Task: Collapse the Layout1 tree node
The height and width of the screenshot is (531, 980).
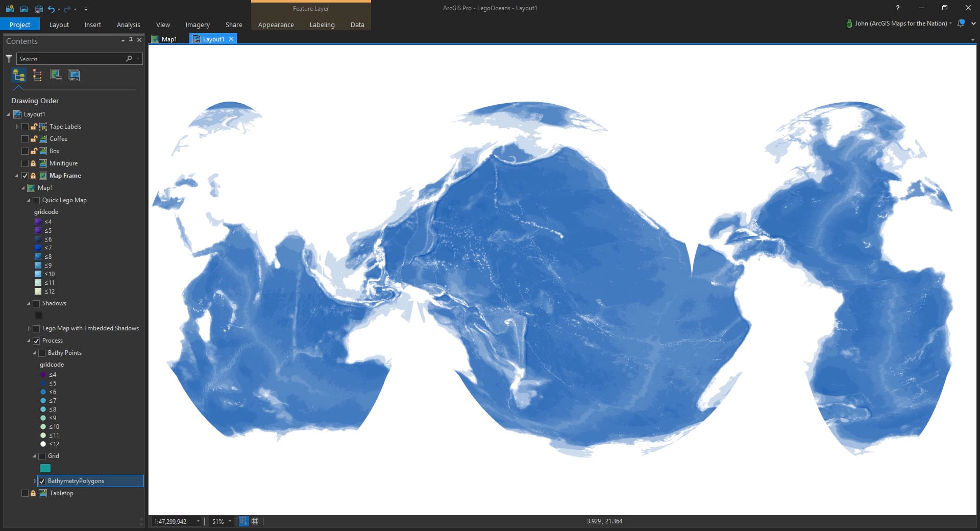Action: (x=8, y=114)
